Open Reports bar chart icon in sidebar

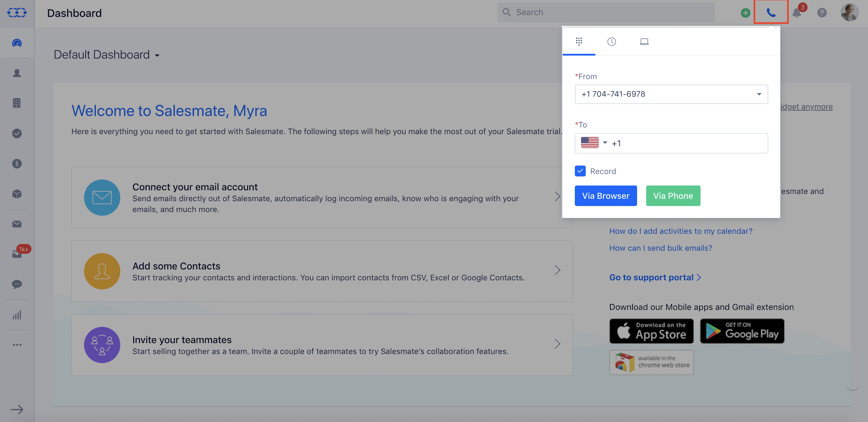tap(17, 315)
